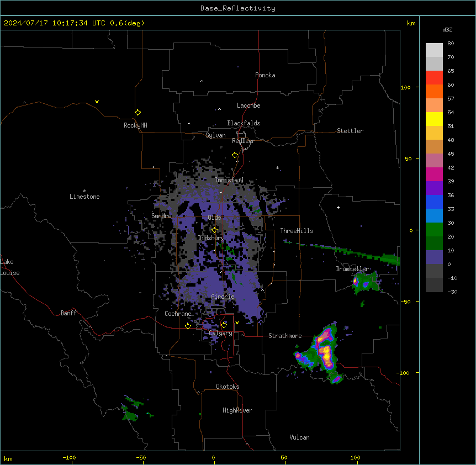Click the HighRiver label
Viewport: 476px width, 465px height.
pyautogui.click(x=237, y=410)
